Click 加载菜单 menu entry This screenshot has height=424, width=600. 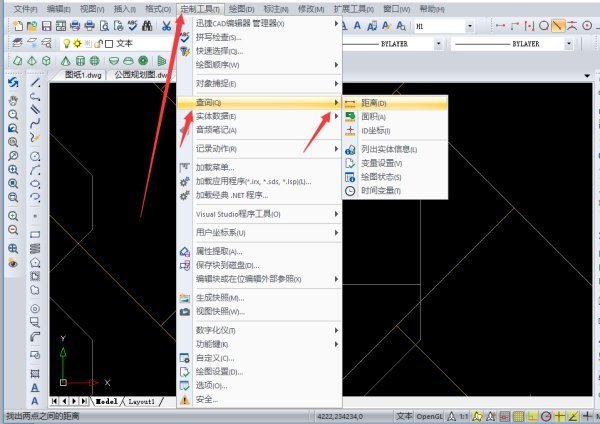click(259, 167)
